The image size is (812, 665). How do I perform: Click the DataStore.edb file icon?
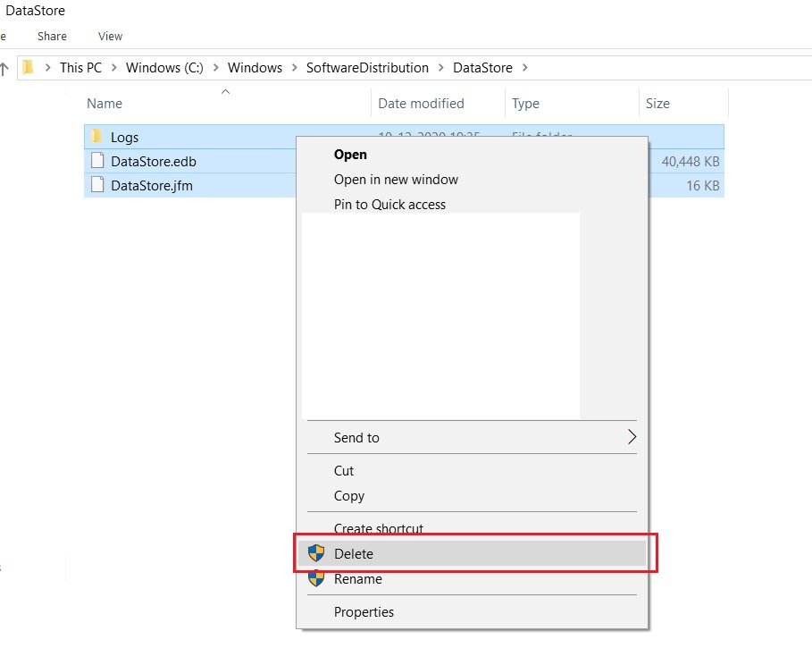click(96, 162)
